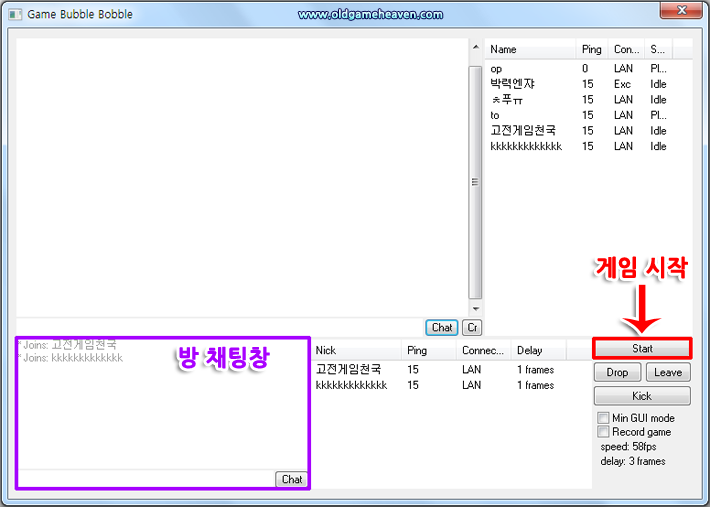Sort user list by Ping column in top list

(592, 49)
